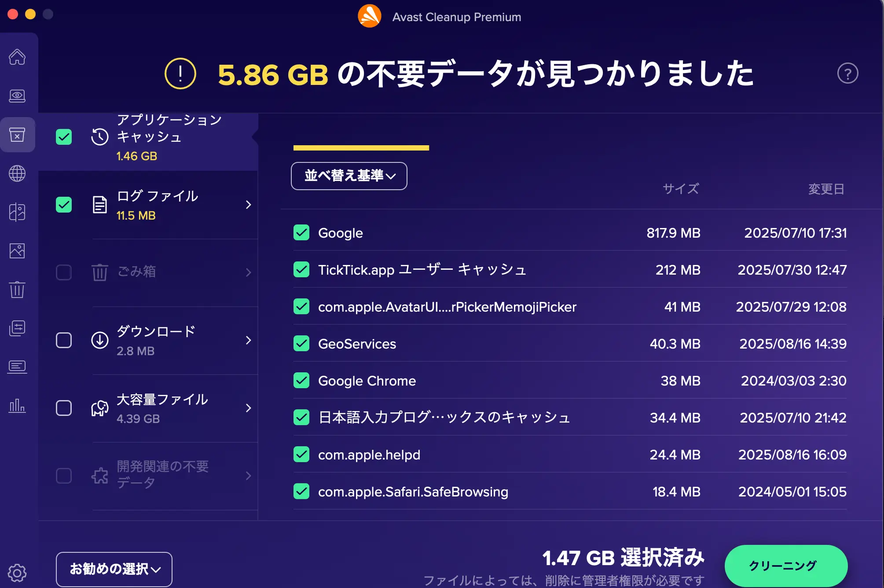Image resolution: width=884 pixels, height=588 pixels.
Task: Click the yellow warning exclamation icon
Action: [180, 73]
